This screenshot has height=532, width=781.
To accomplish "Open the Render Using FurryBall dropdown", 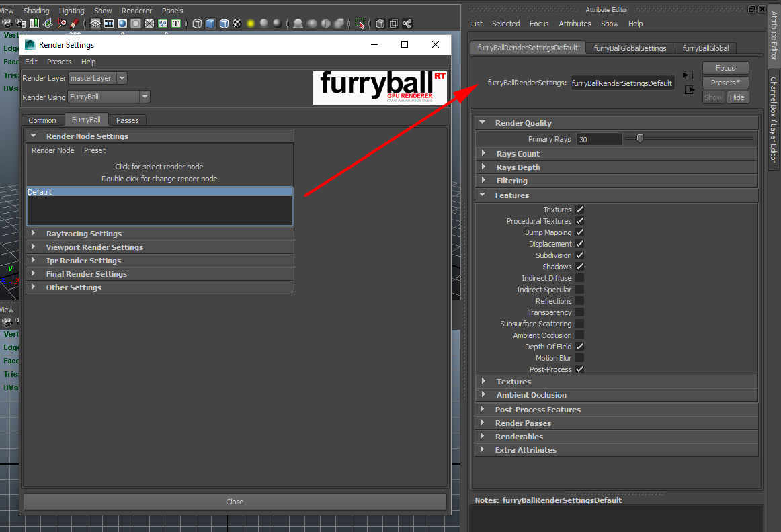I will (109, 97).
